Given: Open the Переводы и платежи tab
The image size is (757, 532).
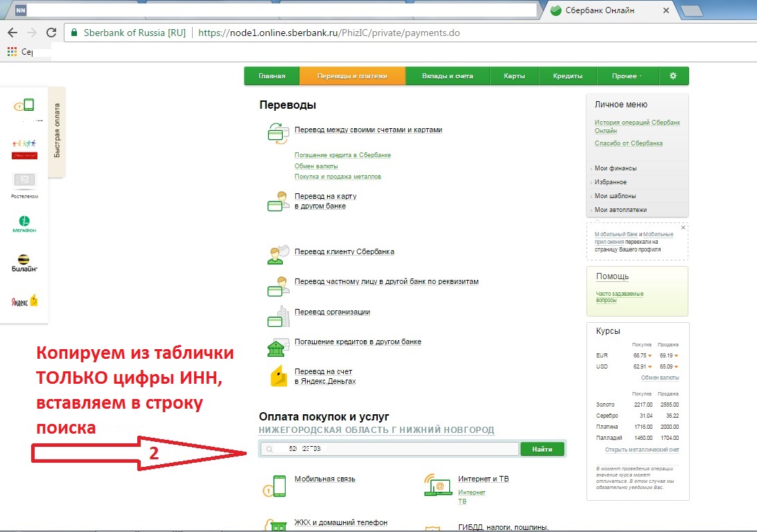Looking at the screenshot, I should click(x=352, y=76).
